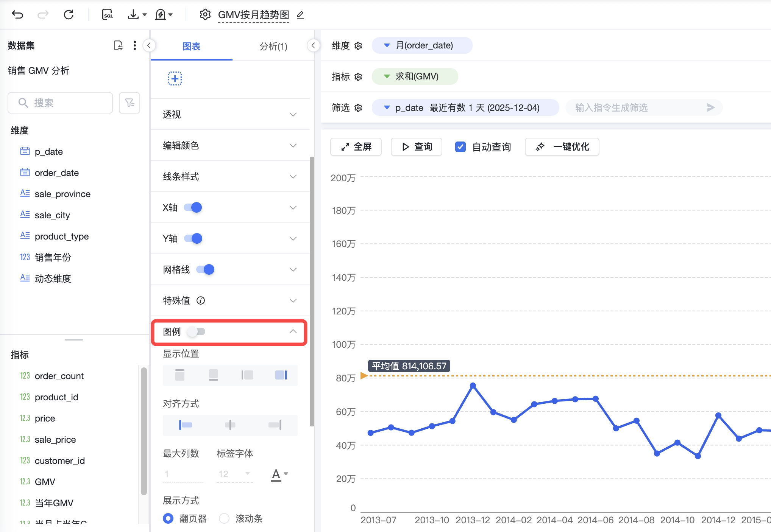Uncheck the 自动查询 checkbox
The width and height of the screenshot is (771, 532).
click(460, 147)
